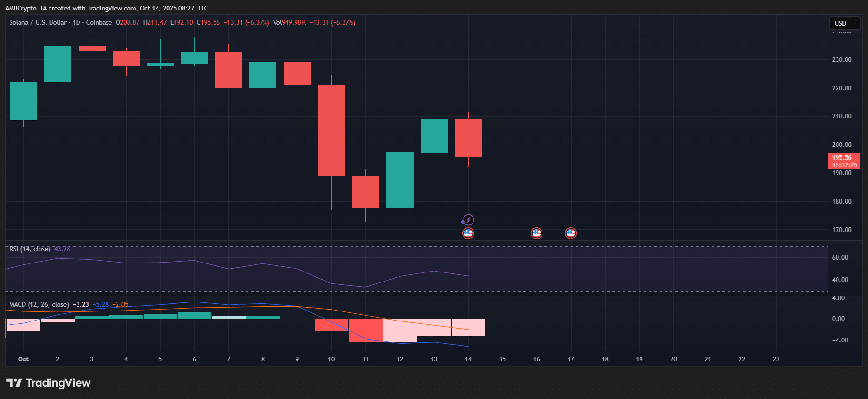
Task: Click the 200.00 level on price axis
Action: (841, 145)
